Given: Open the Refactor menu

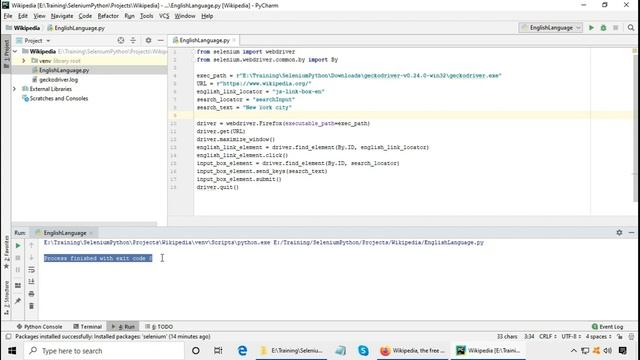Looking at the screenshot, I should 108,16.
